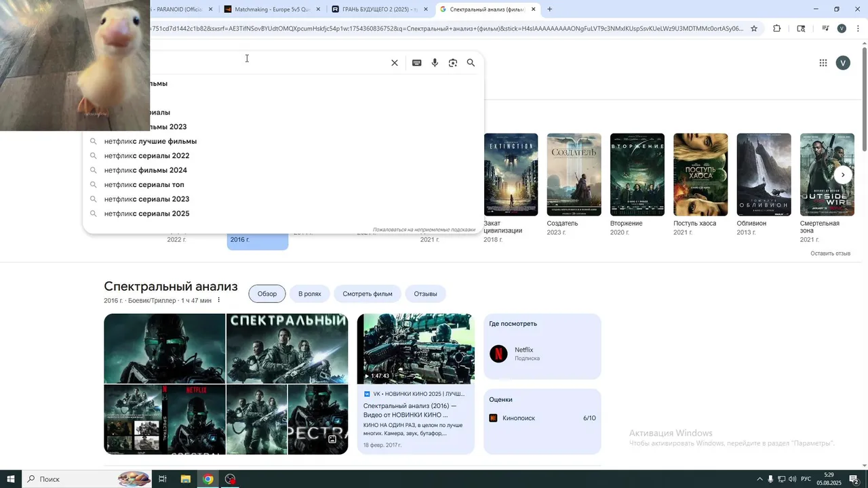The height and width of the screenshot is (488, 868).
Task: Open the Создатель movie poster
Action: tap(574, 175)
